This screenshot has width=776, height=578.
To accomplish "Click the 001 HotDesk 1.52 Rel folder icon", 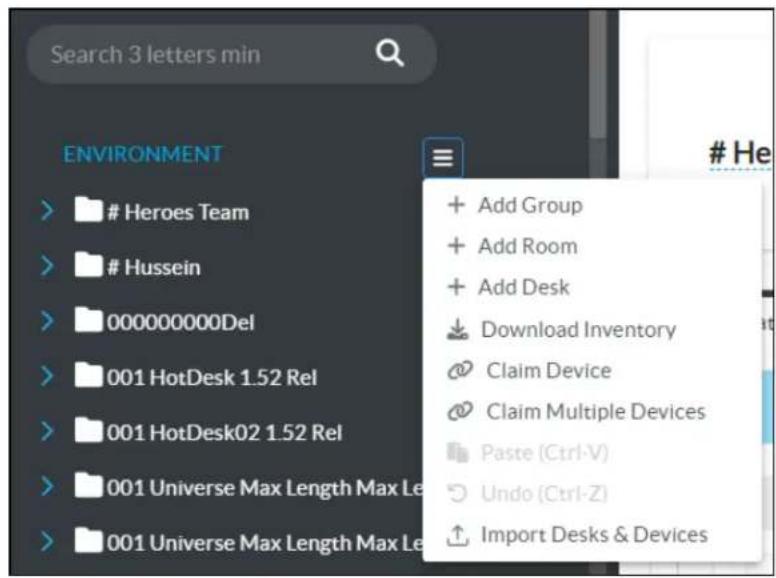I will click(x=88, y=375).
